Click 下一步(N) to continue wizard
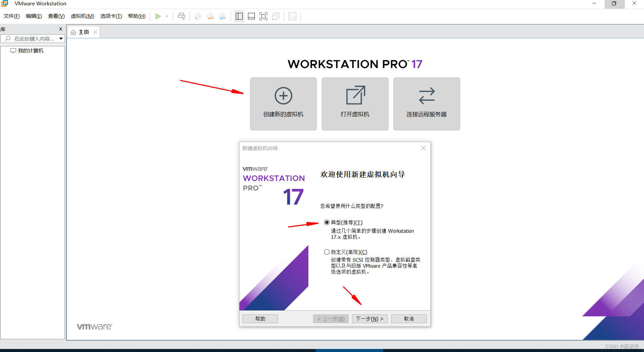 pyautogui.click(x=370, y=319)
